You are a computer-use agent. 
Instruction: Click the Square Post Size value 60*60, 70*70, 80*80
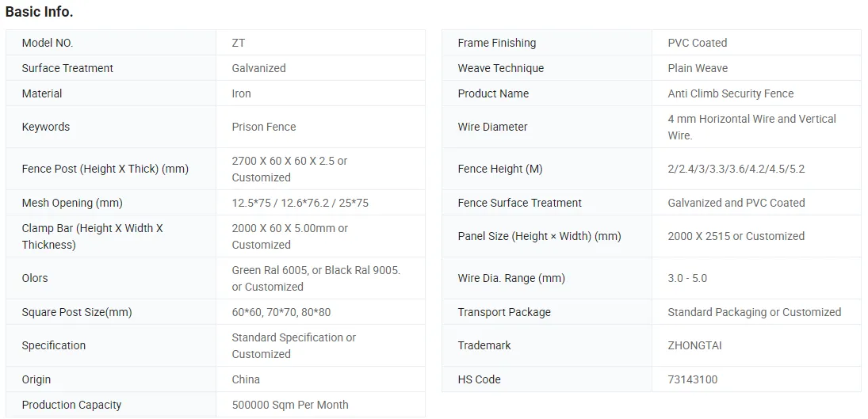click(x=281, y=312)
